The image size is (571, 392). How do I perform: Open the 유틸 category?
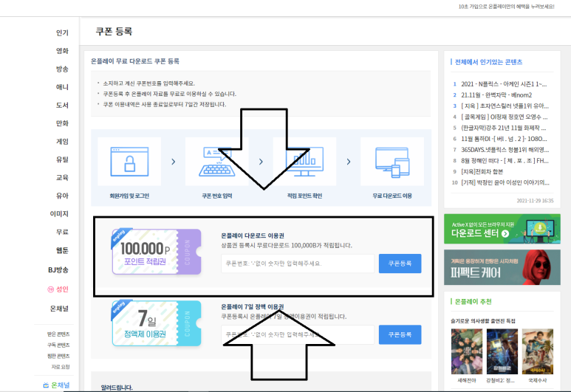point(62,159)
